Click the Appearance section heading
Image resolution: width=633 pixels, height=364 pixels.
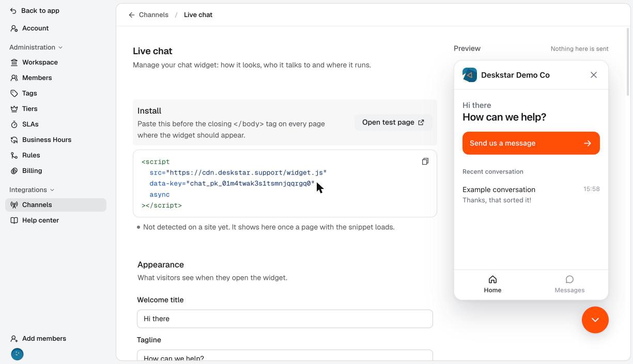pyautogui.click(x=161, y=265)
